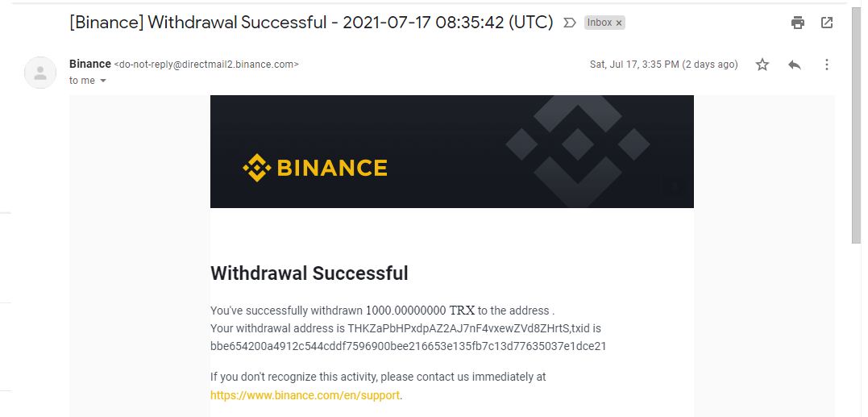This screenshot has height=417, width=868.
Task: Click the sender's profile avatar
Action: pyautogui.click(x=40, y=73)
